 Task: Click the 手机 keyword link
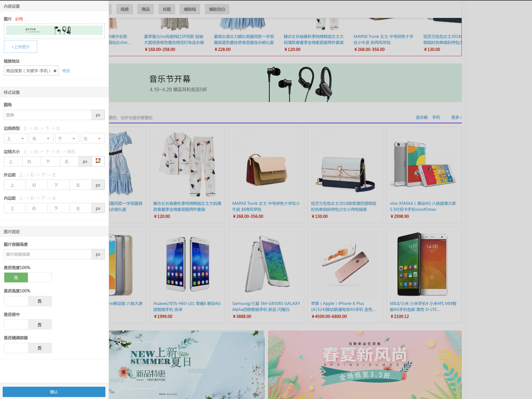[x=436, y=117]
